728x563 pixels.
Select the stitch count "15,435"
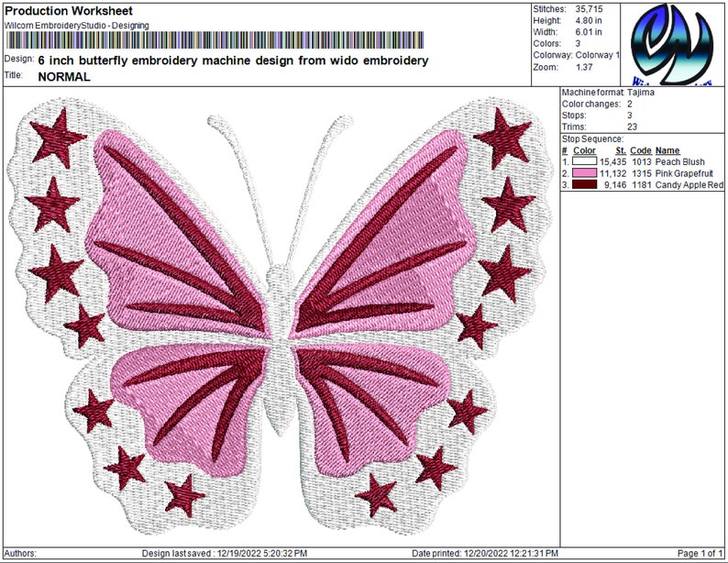612,162
